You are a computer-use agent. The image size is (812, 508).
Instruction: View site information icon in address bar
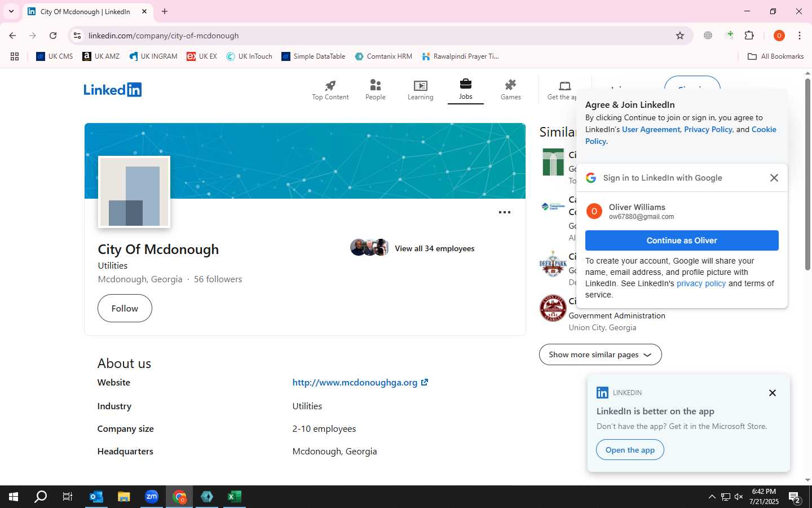77,36
